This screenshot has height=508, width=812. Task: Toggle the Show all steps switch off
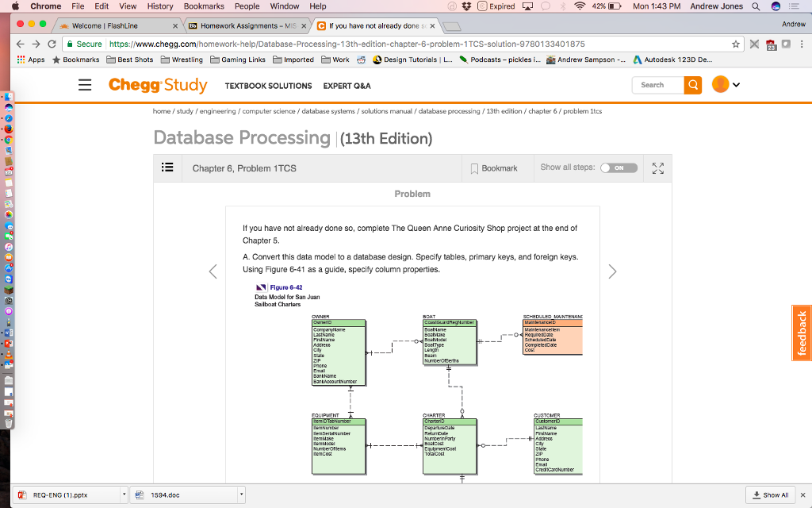pos(619,167)
